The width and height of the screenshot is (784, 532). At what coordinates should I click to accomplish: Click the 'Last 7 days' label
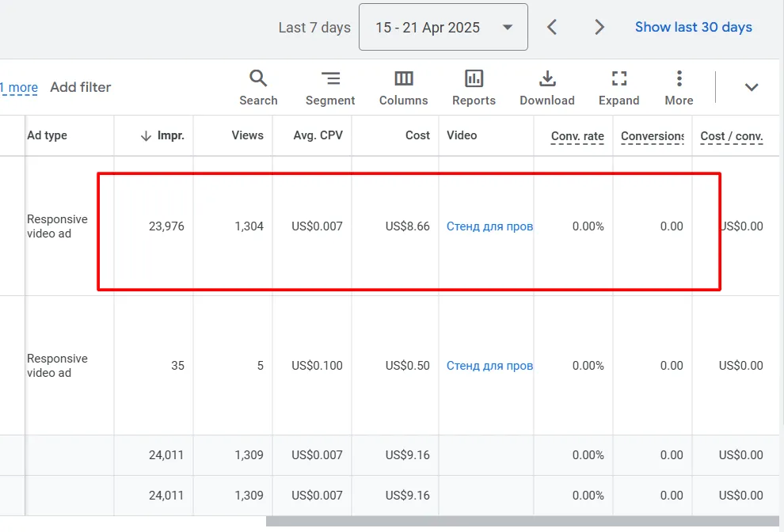pyautogui.click(x=314, y=28)
